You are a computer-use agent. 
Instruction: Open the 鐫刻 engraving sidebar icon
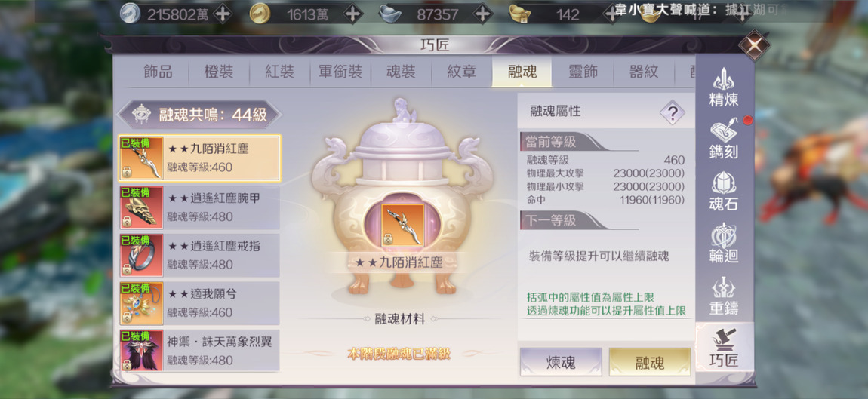point(724,139)
